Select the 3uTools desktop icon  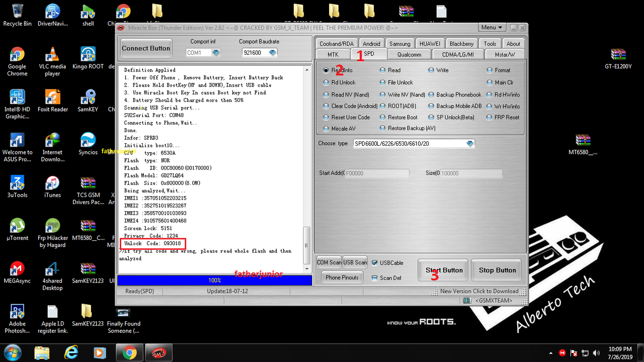[17, 187]
